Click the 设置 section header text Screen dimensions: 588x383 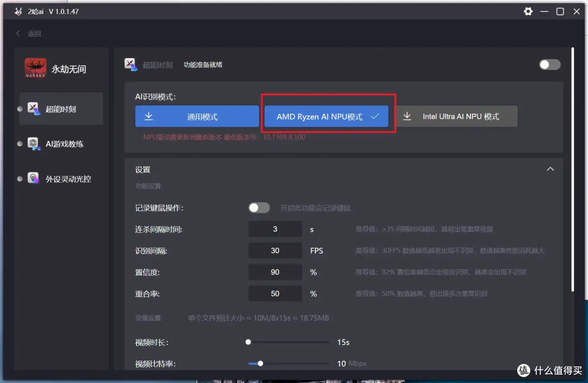(x=143, y=170)
